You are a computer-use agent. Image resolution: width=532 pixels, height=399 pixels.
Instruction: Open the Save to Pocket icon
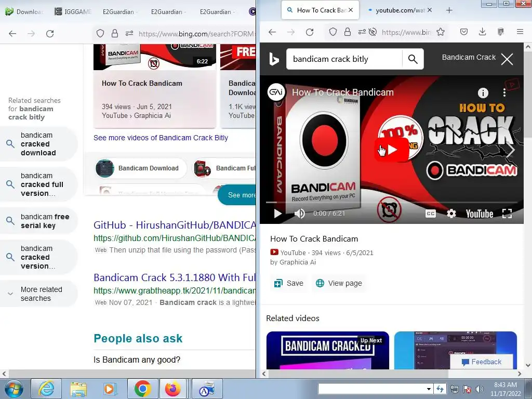[464, 32]
